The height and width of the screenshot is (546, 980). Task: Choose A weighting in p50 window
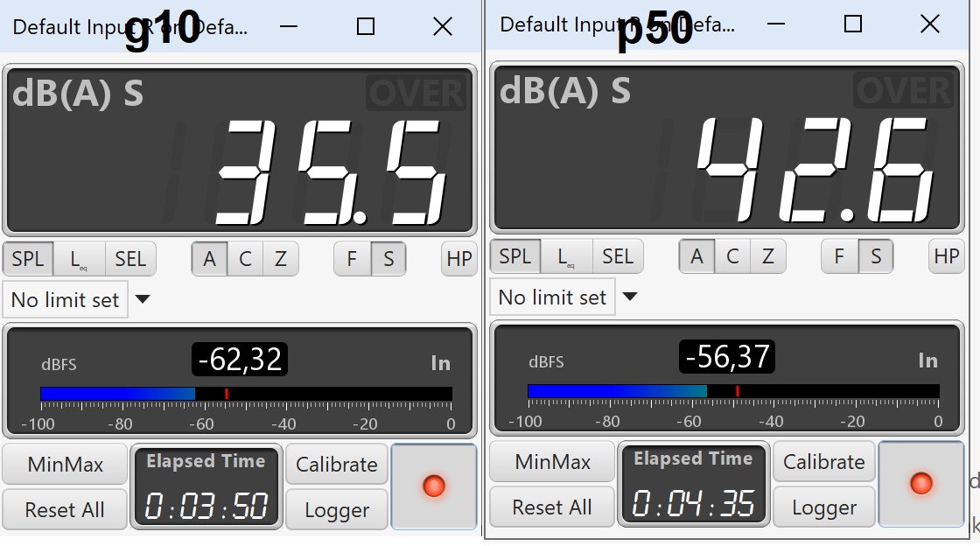click(x=696, y=256)
